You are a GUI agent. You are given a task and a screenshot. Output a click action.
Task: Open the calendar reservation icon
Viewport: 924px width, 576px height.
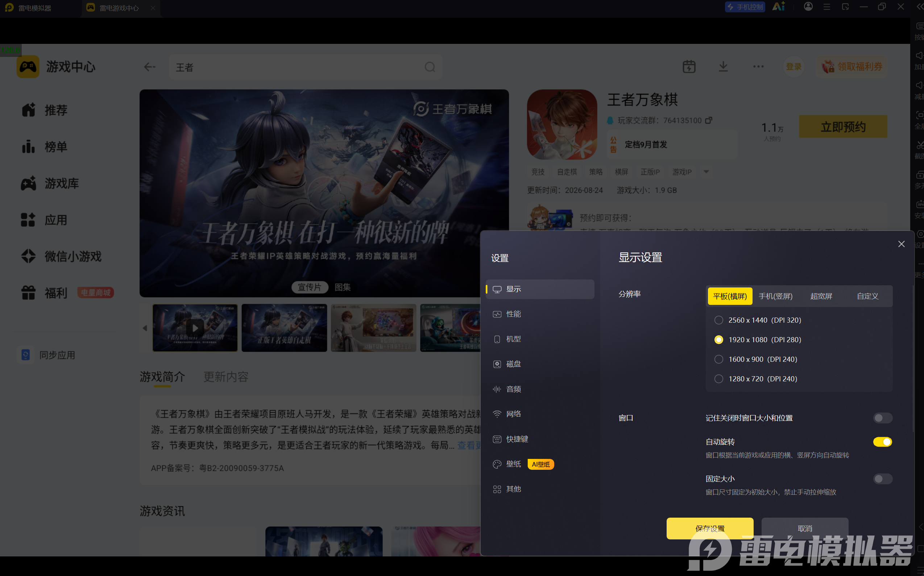click(689, 67)
